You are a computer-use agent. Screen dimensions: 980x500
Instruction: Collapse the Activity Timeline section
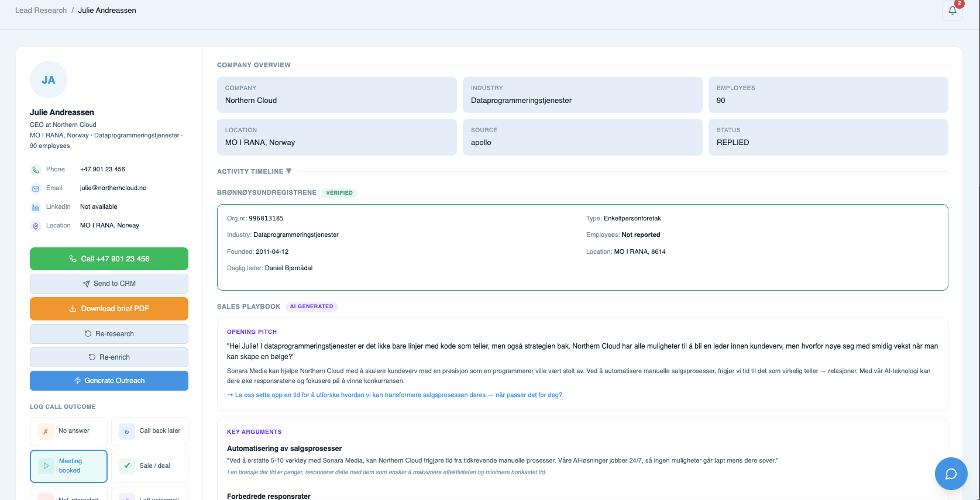tap(255, 171)
